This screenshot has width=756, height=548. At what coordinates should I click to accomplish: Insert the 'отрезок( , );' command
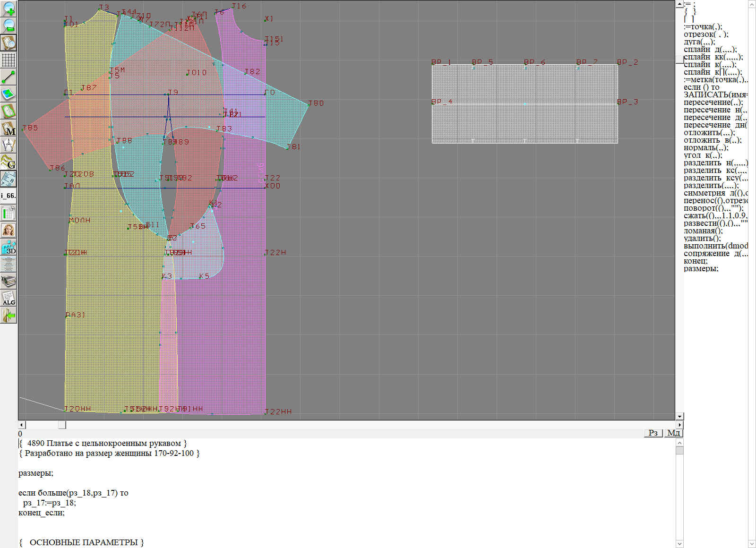(705, 34)
